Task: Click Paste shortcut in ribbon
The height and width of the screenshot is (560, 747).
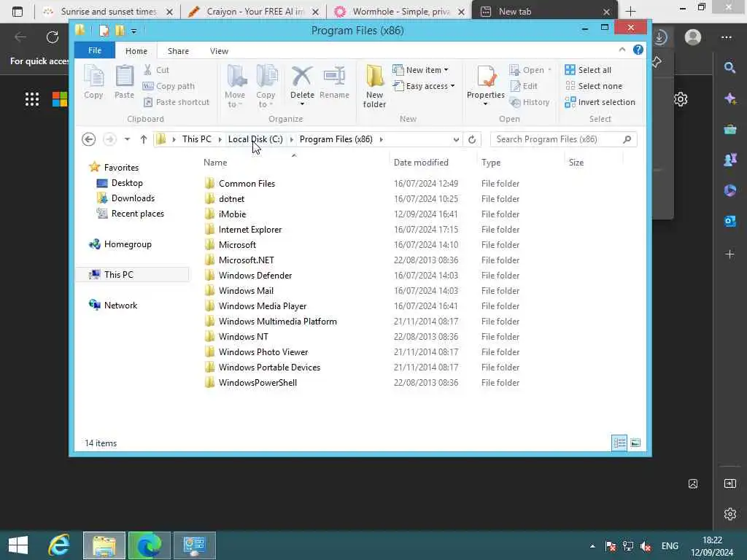Action: tap(177, 102)
